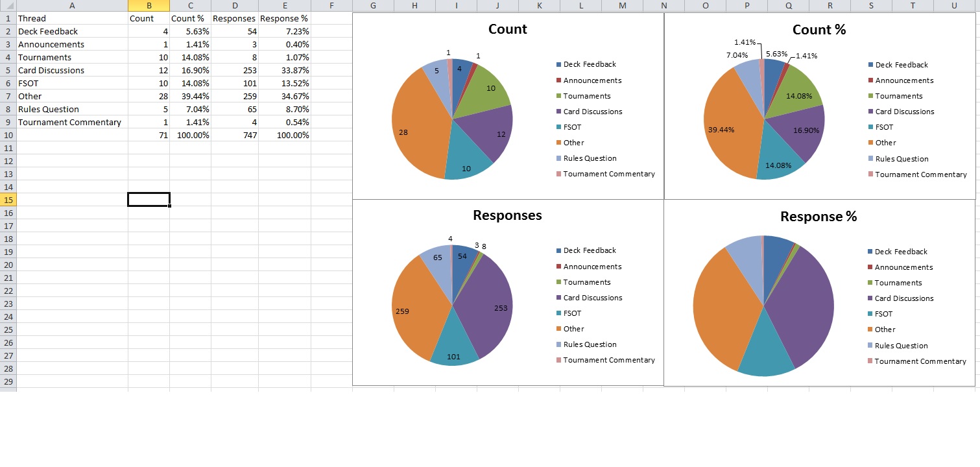Click Rules Question legend entry in Count % chart
Image resolution: width=980 pixels, height=467 pixels.
898,159
